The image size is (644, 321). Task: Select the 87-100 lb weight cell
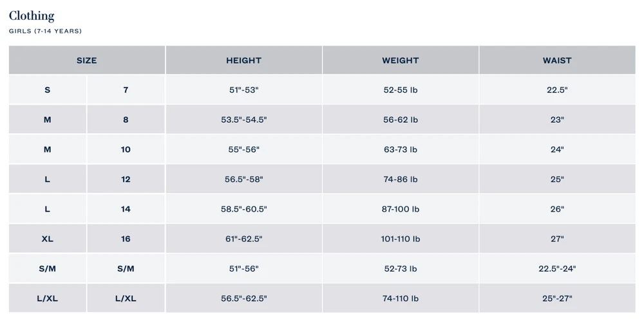[400, 209]
